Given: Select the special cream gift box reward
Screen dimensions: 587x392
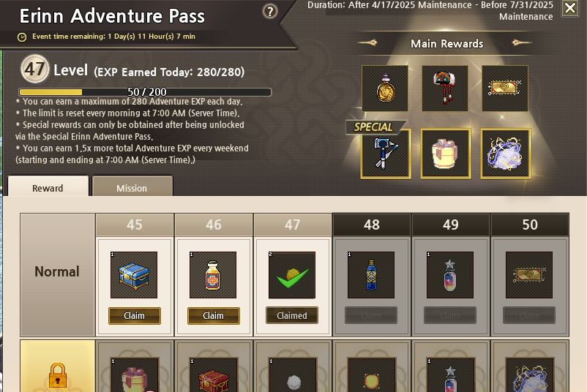Looking at the screenshot, I should (446, 154).
